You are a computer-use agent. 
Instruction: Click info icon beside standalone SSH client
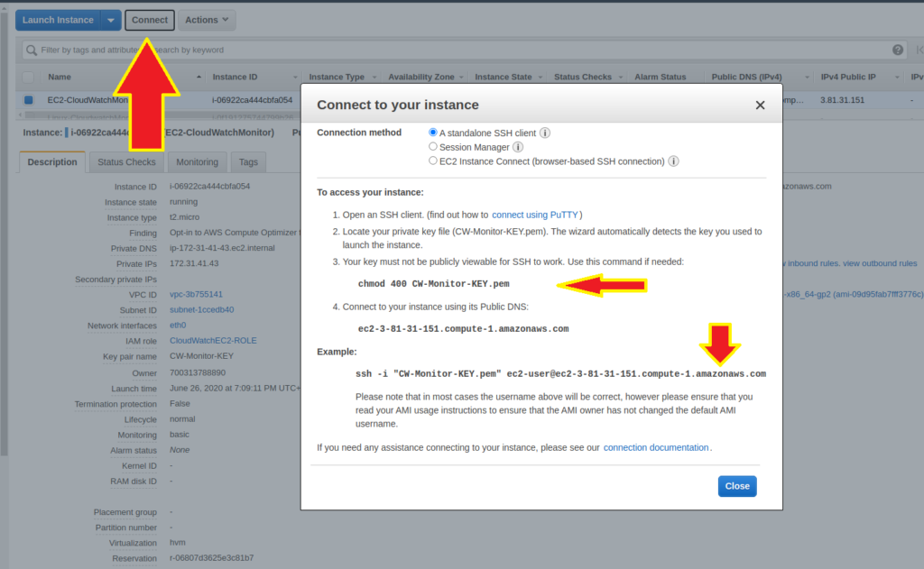pos(545,133)
